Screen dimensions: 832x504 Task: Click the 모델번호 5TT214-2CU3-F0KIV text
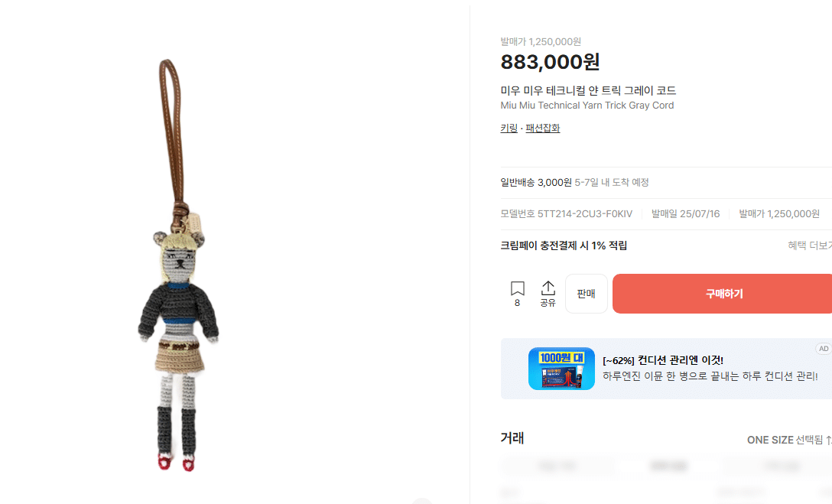566,214
